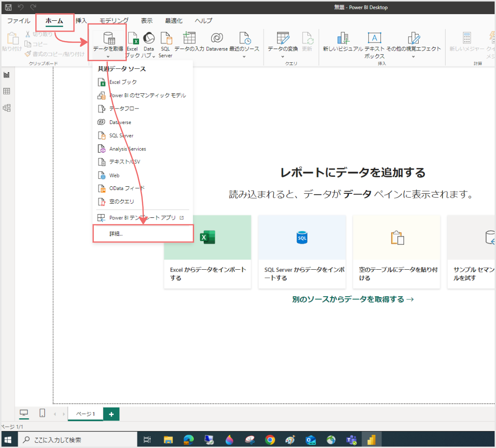The height and width of the screenshot is (448, 496).
Task: Open the 表示 ribbon tab
Action: [x=147, y=21]
